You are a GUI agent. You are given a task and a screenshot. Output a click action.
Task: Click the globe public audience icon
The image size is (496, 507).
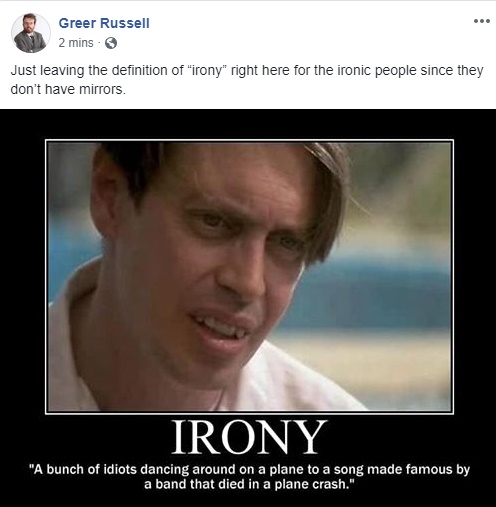click(x=111, y=43)
